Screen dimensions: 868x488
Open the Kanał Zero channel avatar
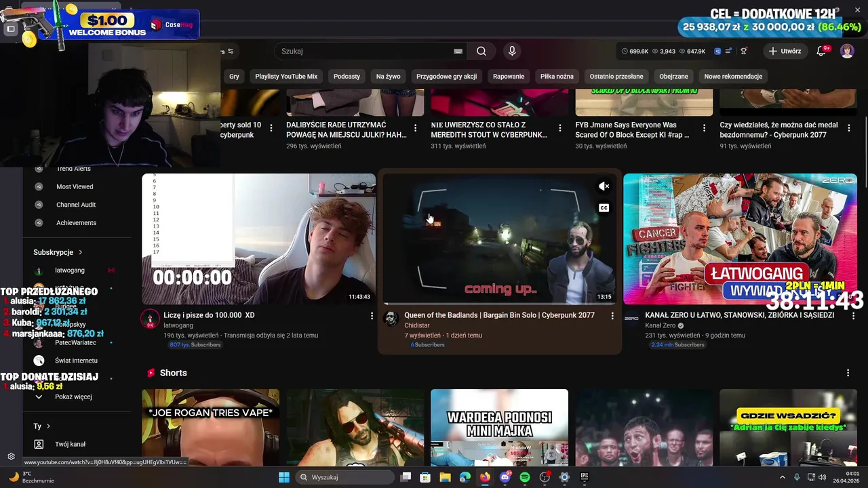[631, 319]
